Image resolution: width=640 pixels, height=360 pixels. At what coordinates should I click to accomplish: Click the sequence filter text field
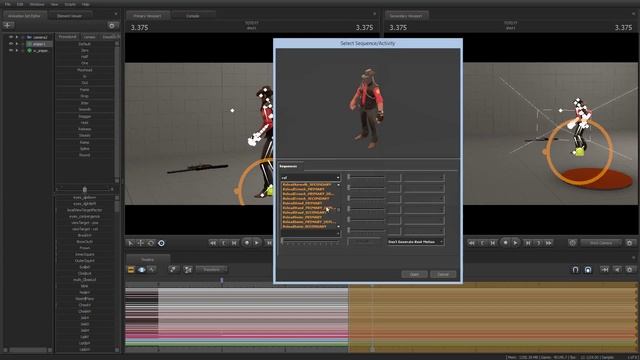[308, 178]
